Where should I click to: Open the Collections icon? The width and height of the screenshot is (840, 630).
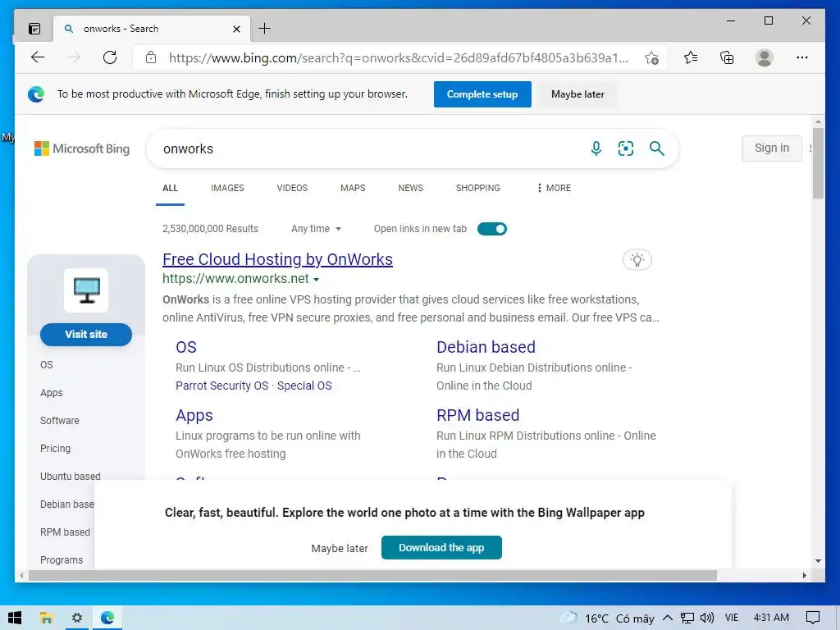[727, 57]
